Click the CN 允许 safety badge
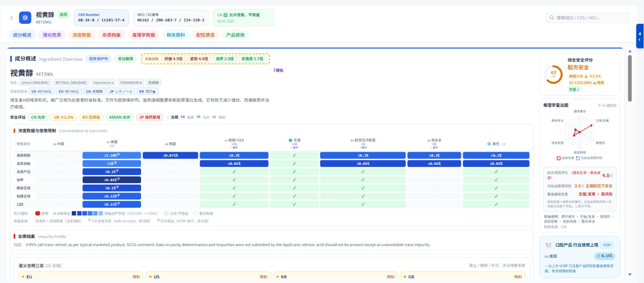The width and height of the screenshot is (644, 283). (x=38, y=117)
